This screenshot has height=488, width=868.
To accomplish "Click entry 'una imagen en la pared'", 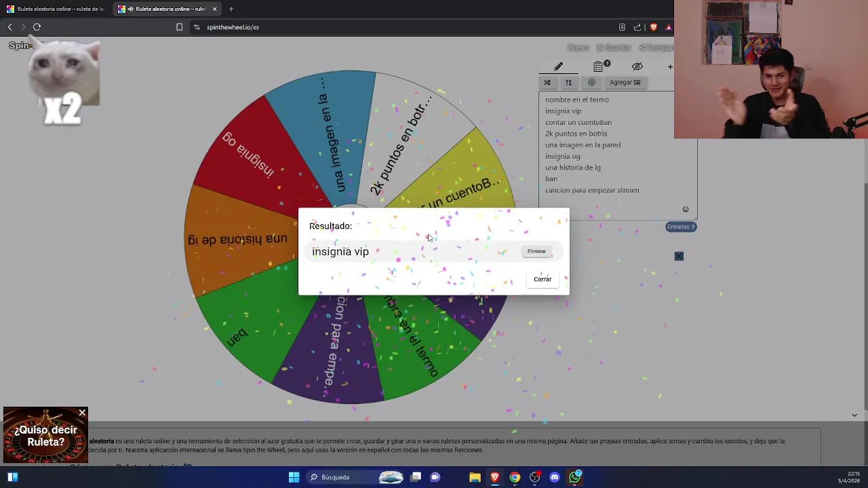I will click(x=583, y=145).
